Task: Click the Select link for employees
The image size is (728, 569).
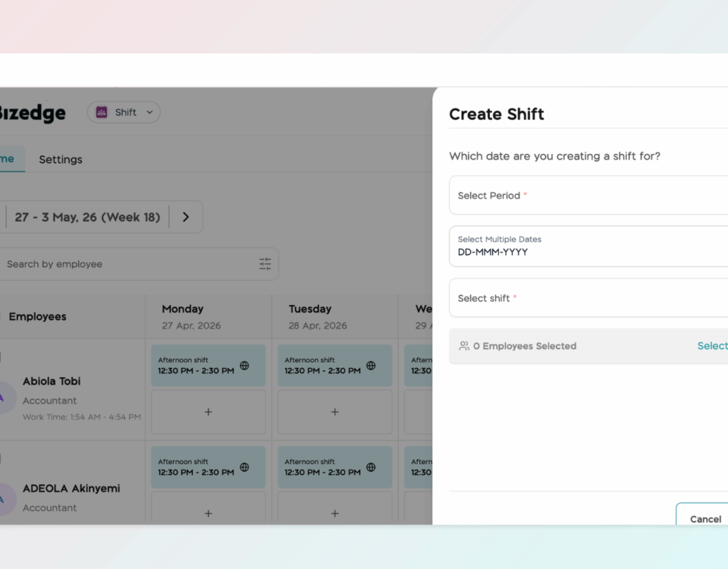Action: pyautogui.click(x=712, y=346)
